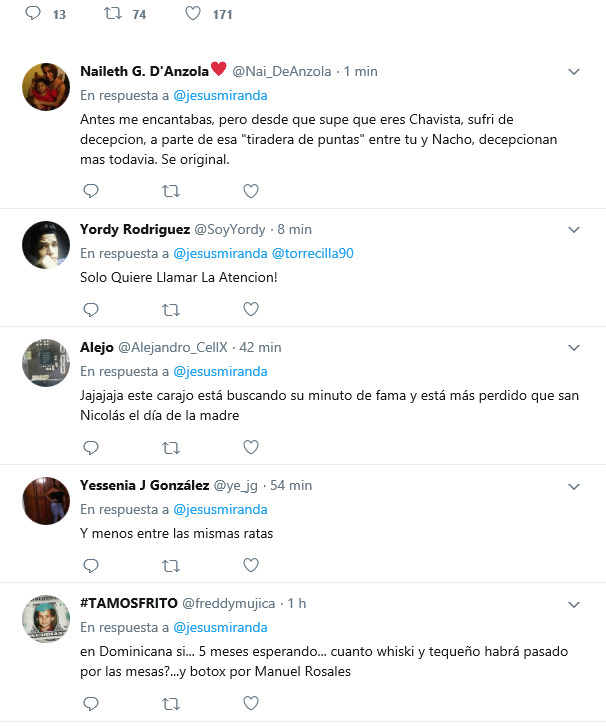View Yordy Rodriguez's profile picture
The image size is (606, 726).
coord(45,246)
